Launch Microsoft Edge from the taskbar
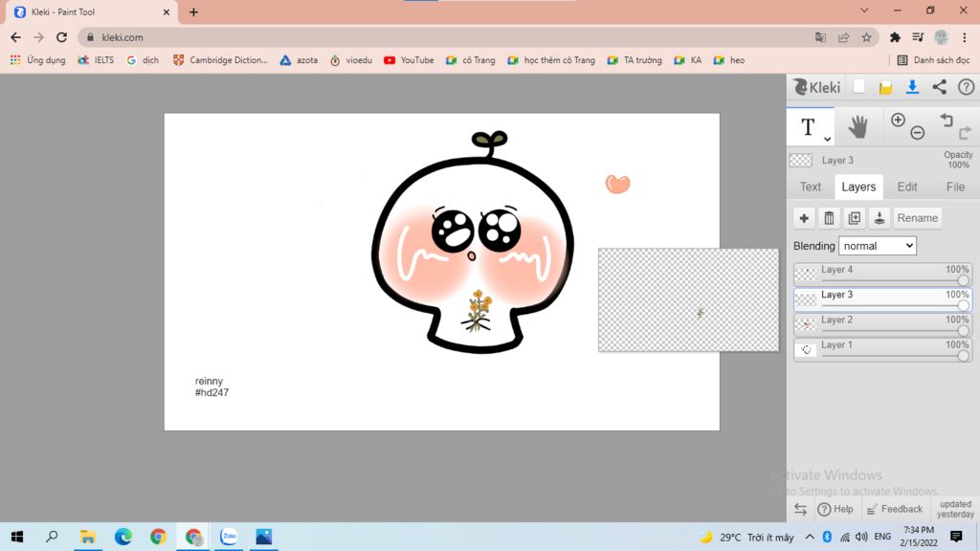This screenshot has height=551, width=980. pyautogui.click(x=123, y=537)
